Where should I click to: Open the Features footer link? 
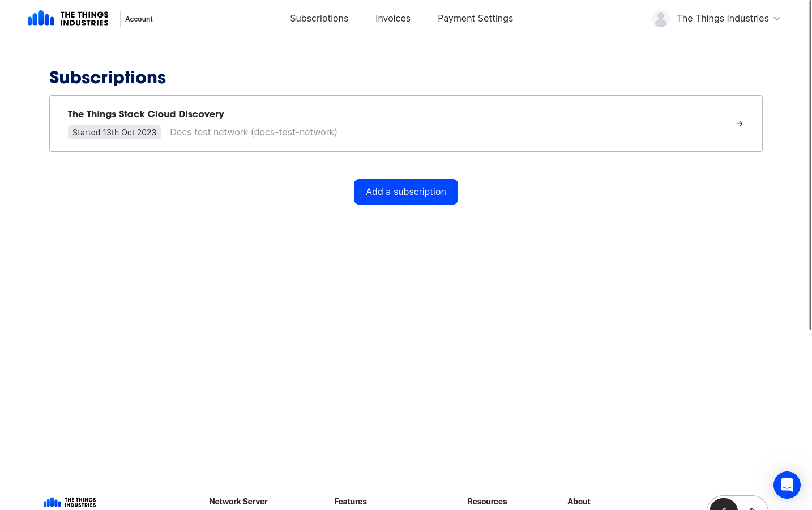pos(350,501)
